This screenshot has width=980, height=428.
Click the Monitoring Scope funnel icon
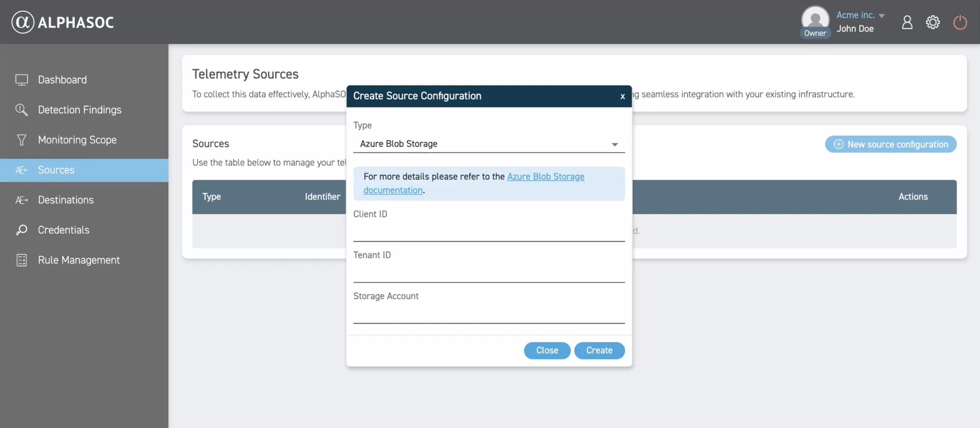pos(22,139)
